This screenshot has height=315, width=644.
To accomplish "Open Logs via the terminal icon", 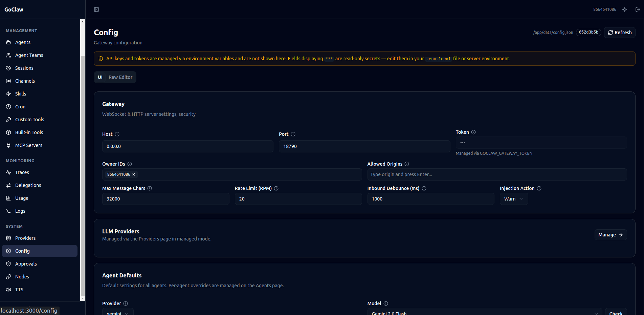I will click(9, 211).
